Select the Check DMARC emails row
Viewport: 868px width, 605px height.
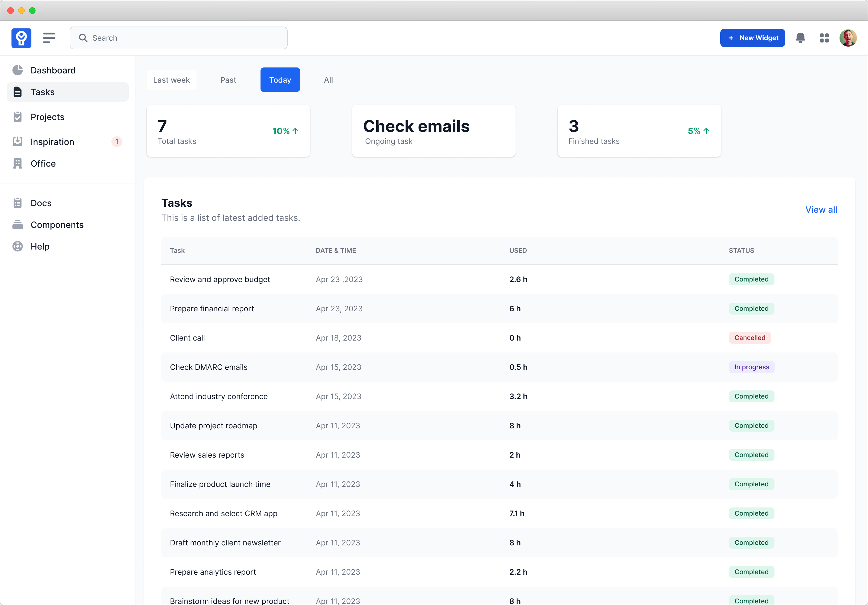click(x=208, y=367)
